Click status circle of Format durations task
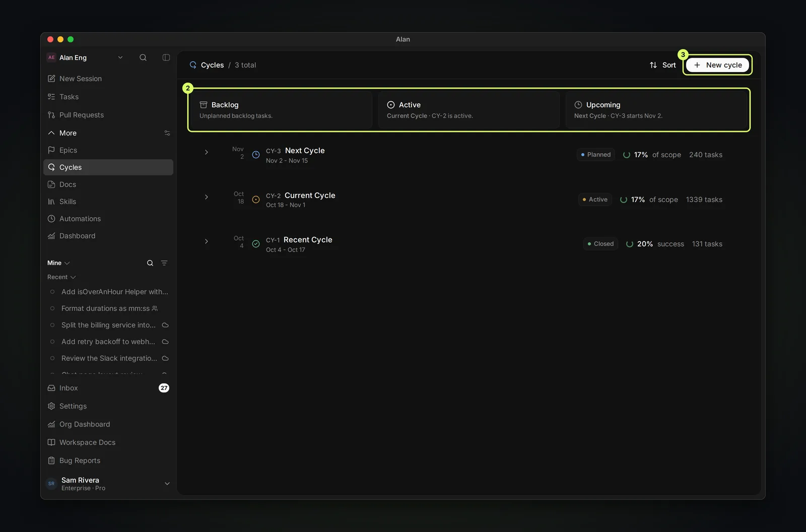 click(52, 308)
